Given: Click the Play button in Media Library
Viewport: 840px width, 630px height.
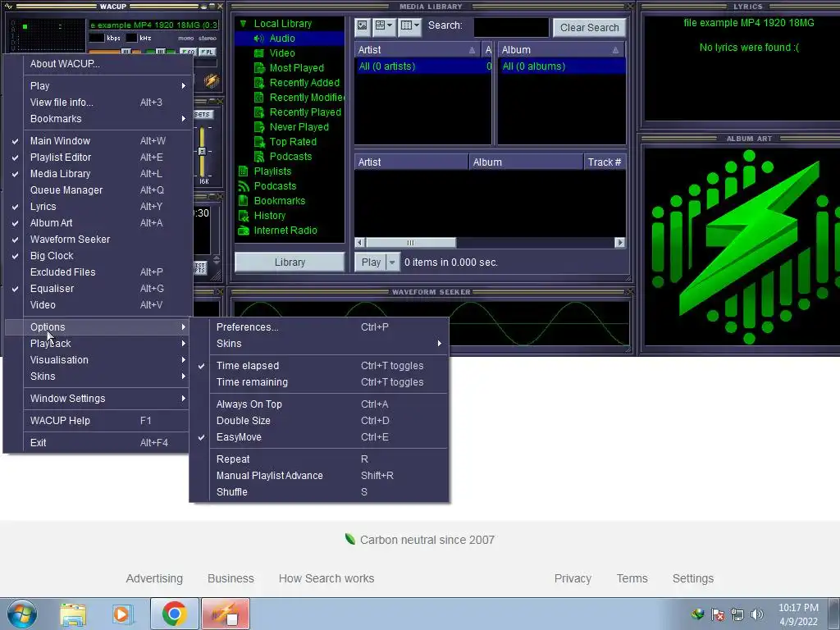Looking at the screenshot, I should 371,262.
